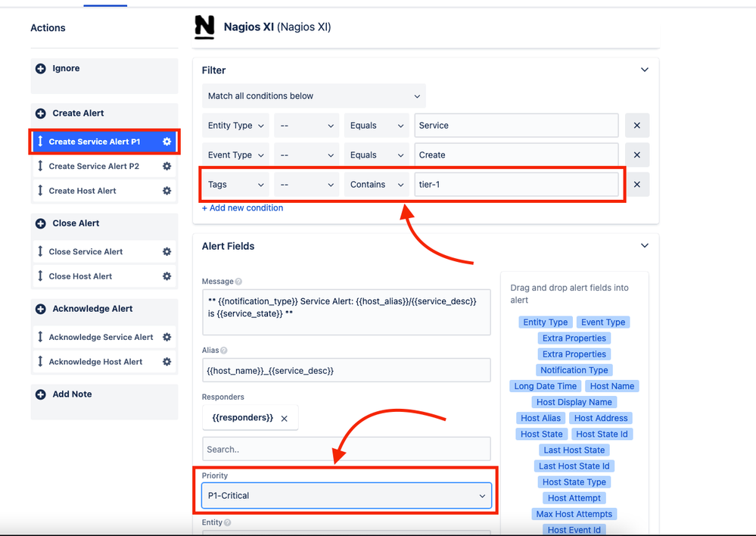
Task: Open gear settings for Close Service Alert
Action: tap(166, 251)
